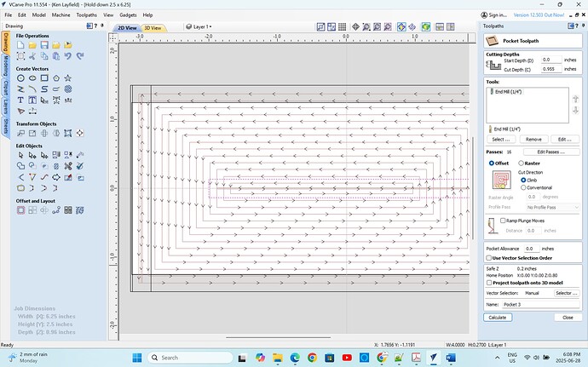The image size is (588, 367).
Task: Select the Draw Ellipse tool
Action: point(32,78)
